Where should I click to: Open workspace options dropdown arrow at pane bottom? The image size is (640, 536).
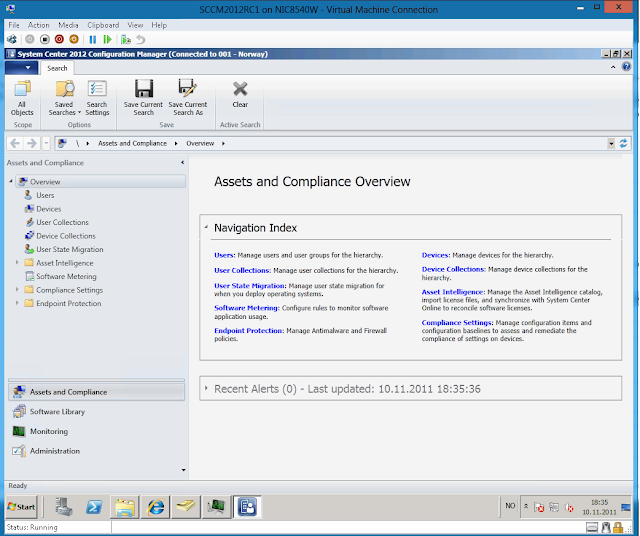[183, 470]
